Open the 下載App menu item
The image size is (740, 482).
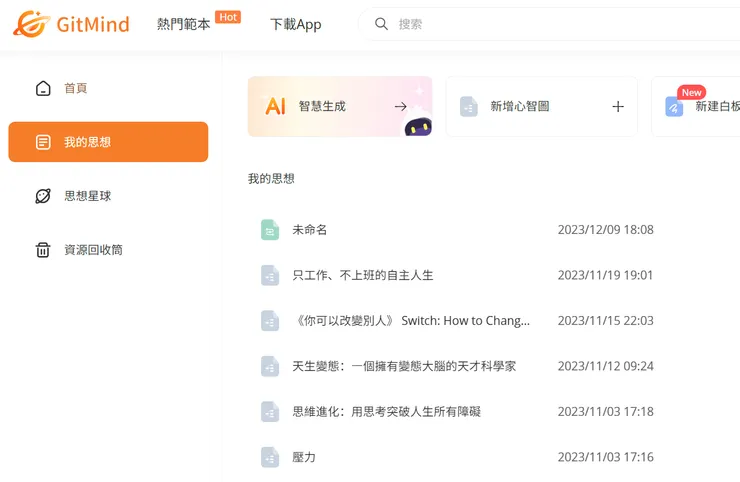[296, 24]
